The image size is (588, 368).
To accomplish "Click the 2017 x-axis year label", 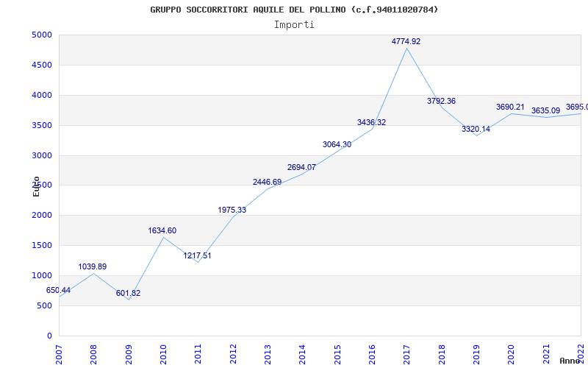I will coord(407,355).
